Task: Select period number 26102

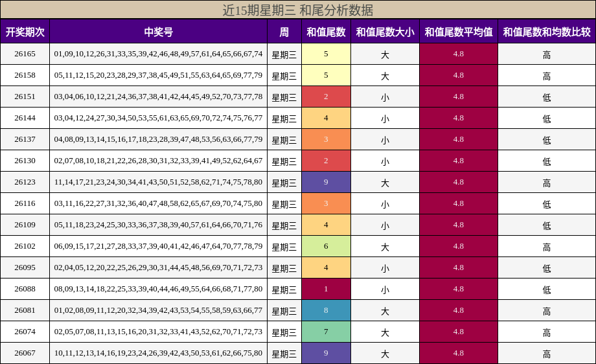Action: pyautogui.click(x=25, y=246)
